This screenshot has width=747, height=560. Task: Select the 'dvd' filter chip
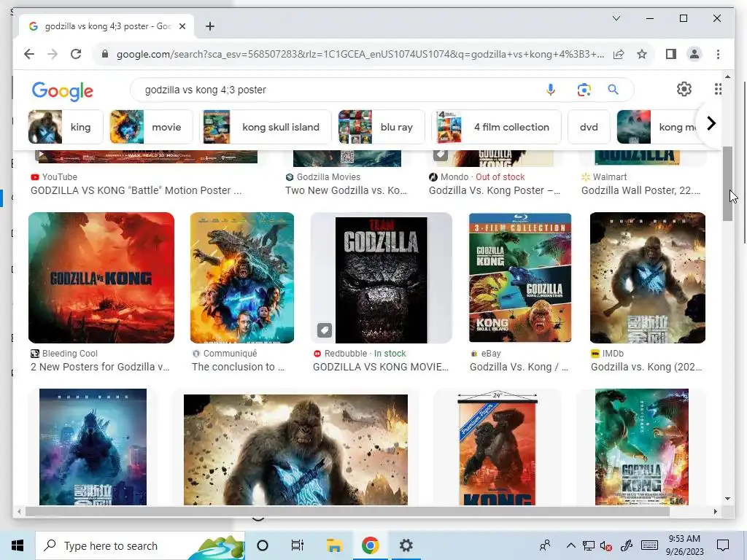[x=589, y=127]
